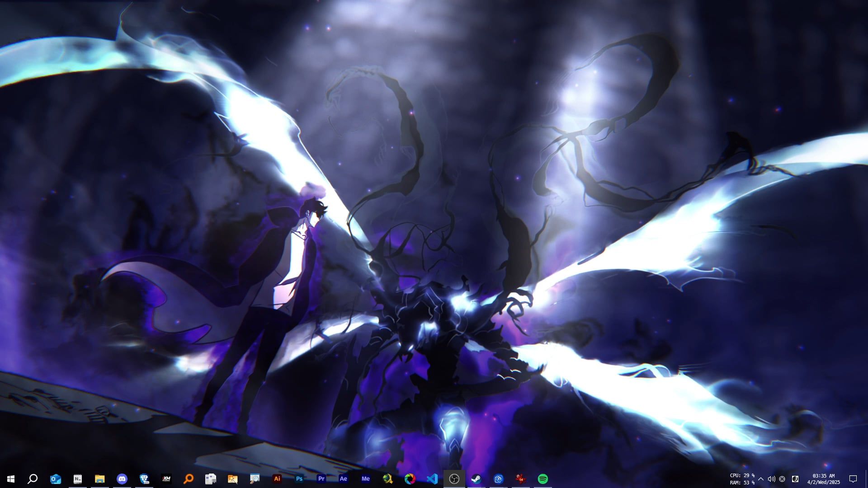The height and width of the screenshot is (488, 868).
Task: Launch Adobe Premiere Pro
Action: point(321,479)
